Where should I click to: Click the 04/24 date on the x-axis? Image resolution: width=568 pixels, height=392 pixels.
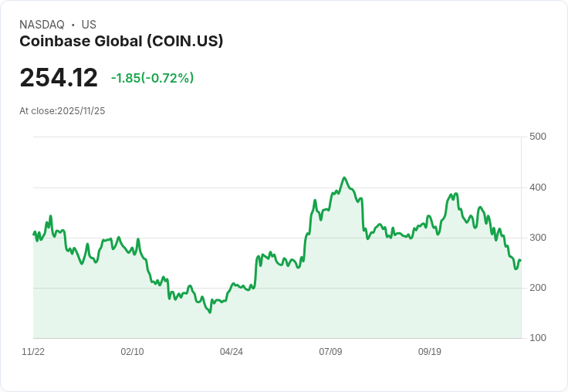coord(232,352)
